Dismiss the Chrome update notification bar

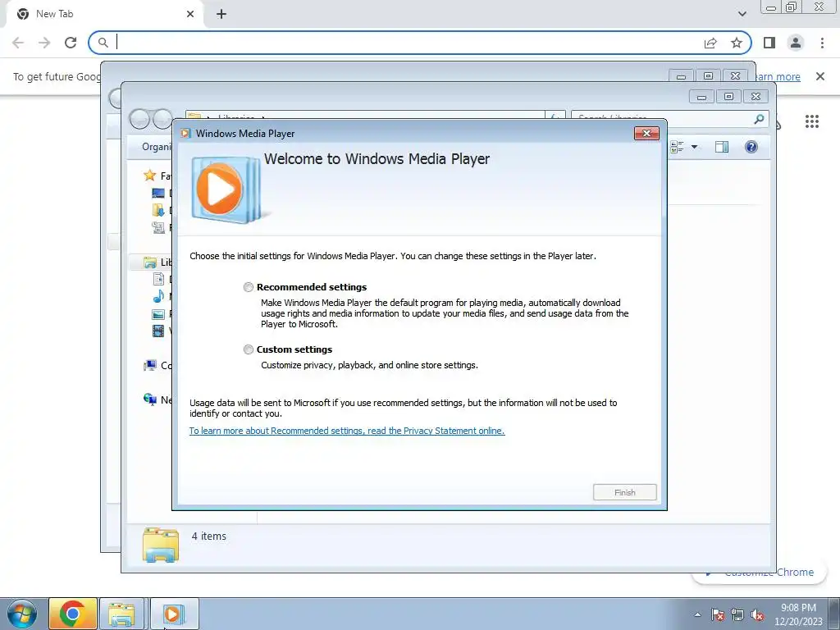[819, 76]
